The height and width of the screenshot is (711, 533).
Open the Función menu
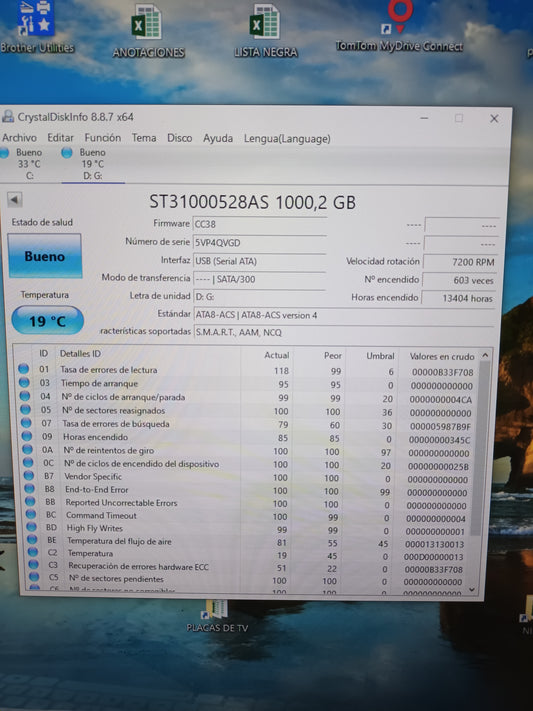click(103, 137)
